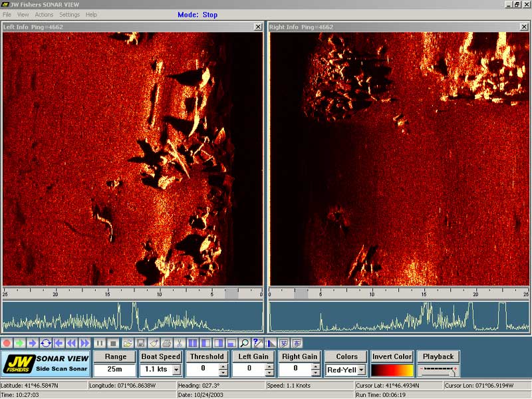Open a sonar file with folder icon

(128, 343)
